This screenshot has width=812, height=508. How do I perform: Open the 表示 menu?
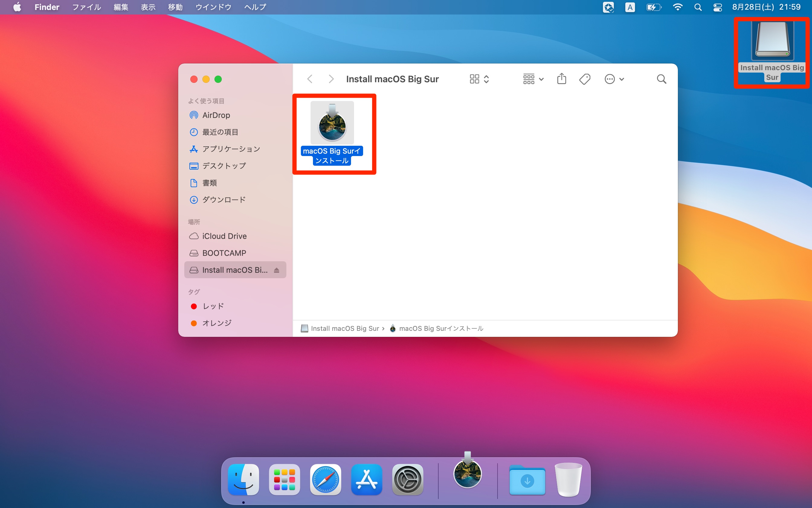coord(148,7)
